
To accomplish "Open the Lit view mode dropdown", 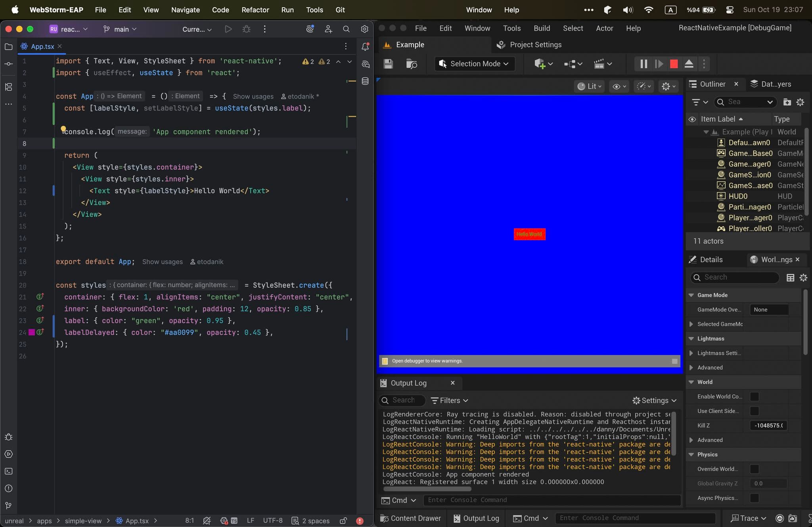I will pos(590,86).
